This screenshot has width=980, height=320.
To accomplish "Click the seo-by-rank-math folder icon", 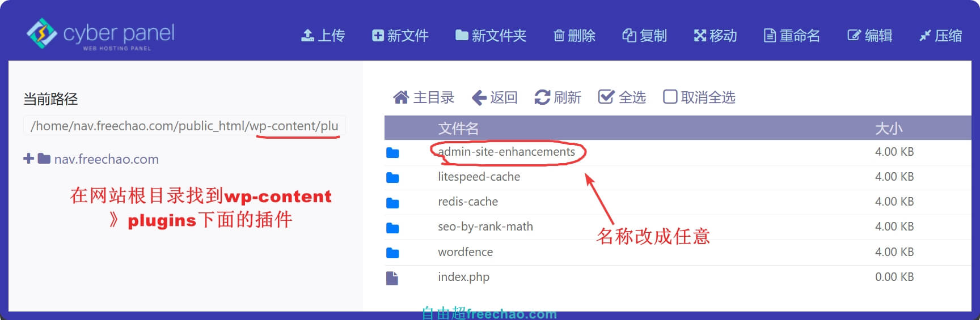I will click(392, 228).
